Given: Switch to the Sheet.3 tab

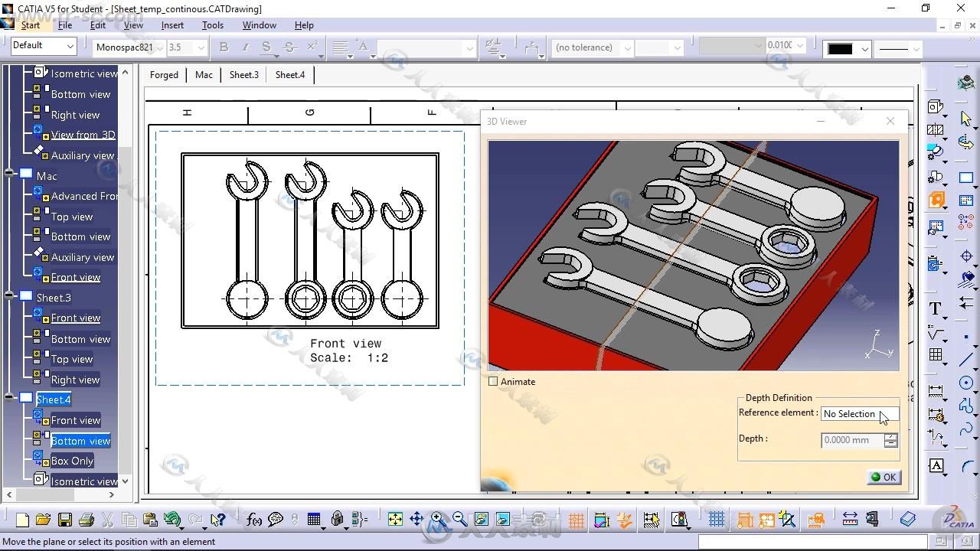Looking at the screenshot, I should 244,74.
